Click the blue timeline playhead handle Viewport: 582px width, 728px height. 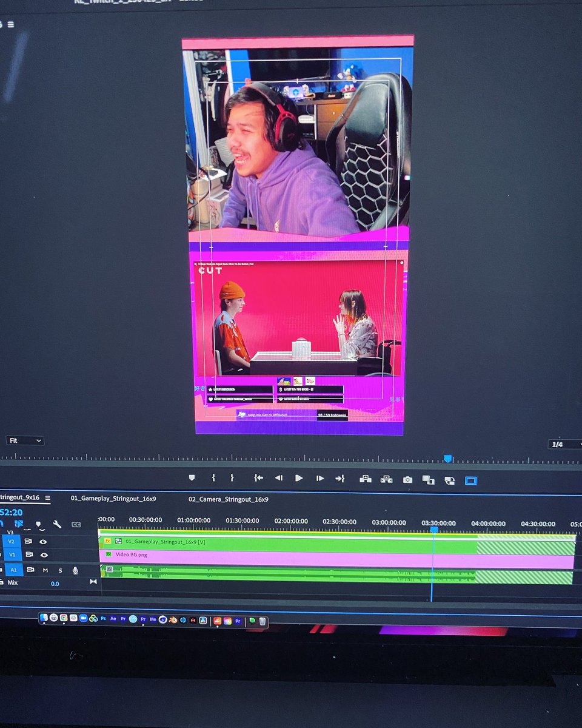pos(434,529)
